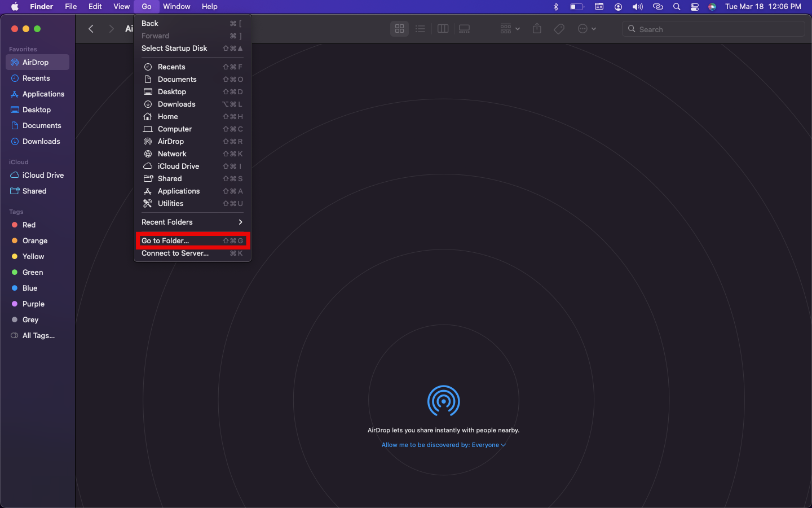Choose Utilities from the Go menu

click(x=192, y=203)
